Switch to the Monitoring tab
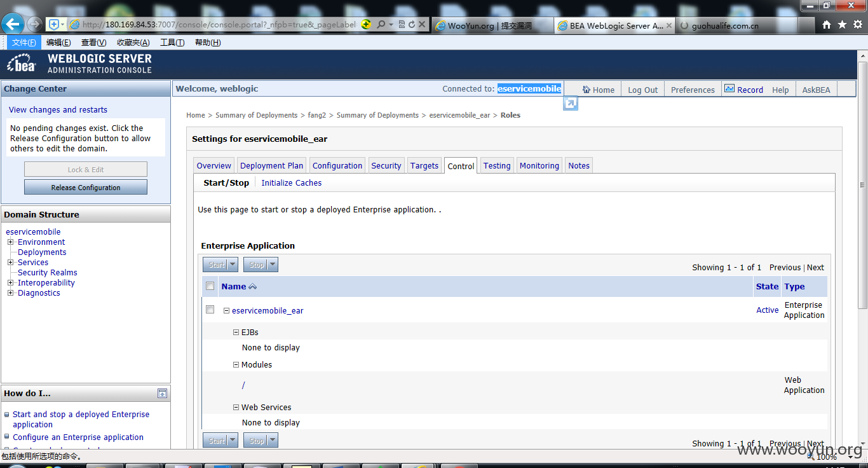This screenshot has height=468, width=868. pyautogui.click(x=539, y=165)
